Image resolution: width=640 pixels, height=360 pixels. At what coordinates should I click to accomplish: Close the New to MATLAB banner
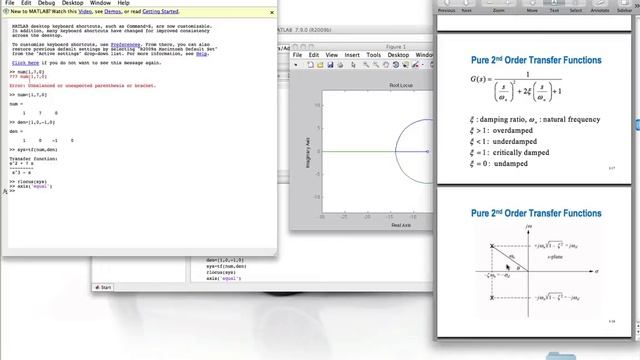[x=272, y=12]
